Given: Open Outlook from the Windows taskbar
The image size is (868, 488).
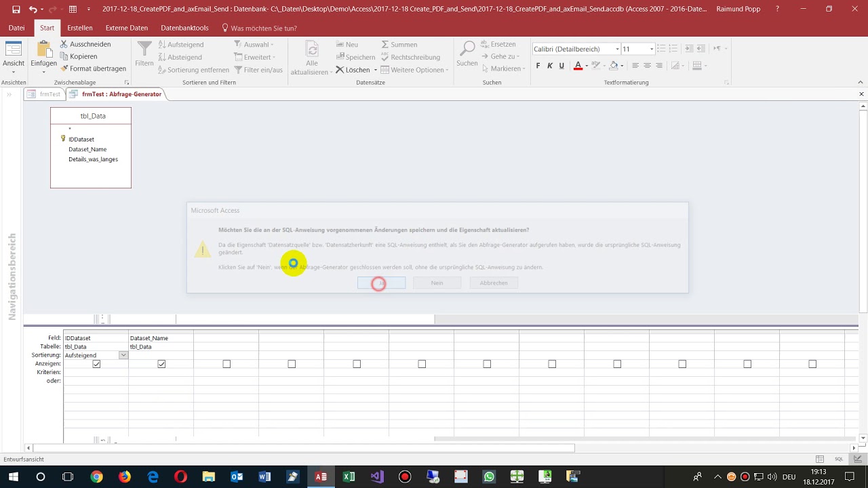Looking at the screenshot, I should click(x=237, y=476).
